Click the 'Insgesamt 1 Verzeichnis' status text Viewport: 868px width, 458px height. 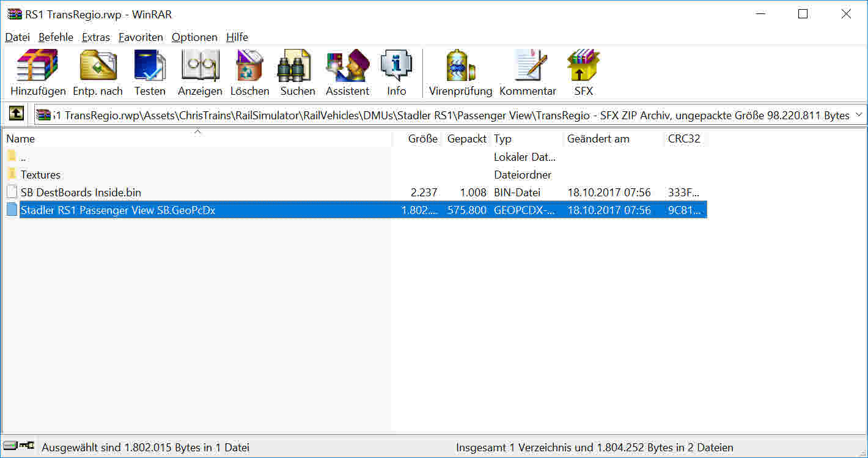595,448
